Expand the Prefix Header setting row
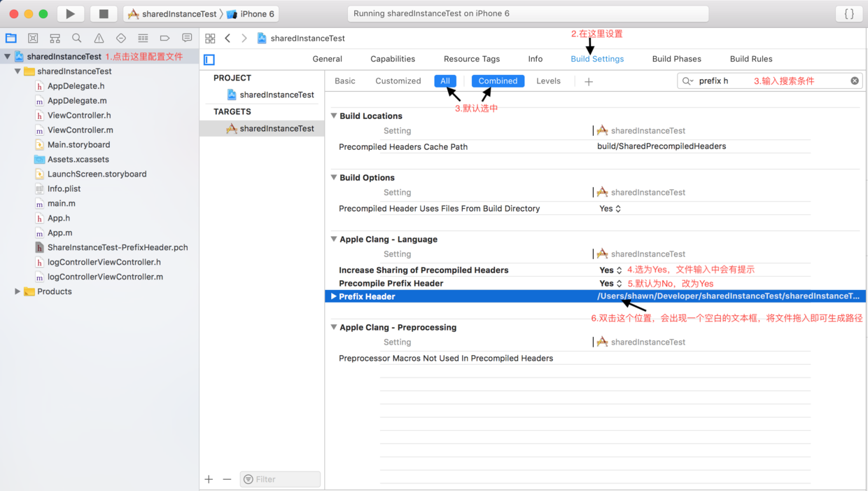Screen dimensions: 868x491 coord(334,296)
